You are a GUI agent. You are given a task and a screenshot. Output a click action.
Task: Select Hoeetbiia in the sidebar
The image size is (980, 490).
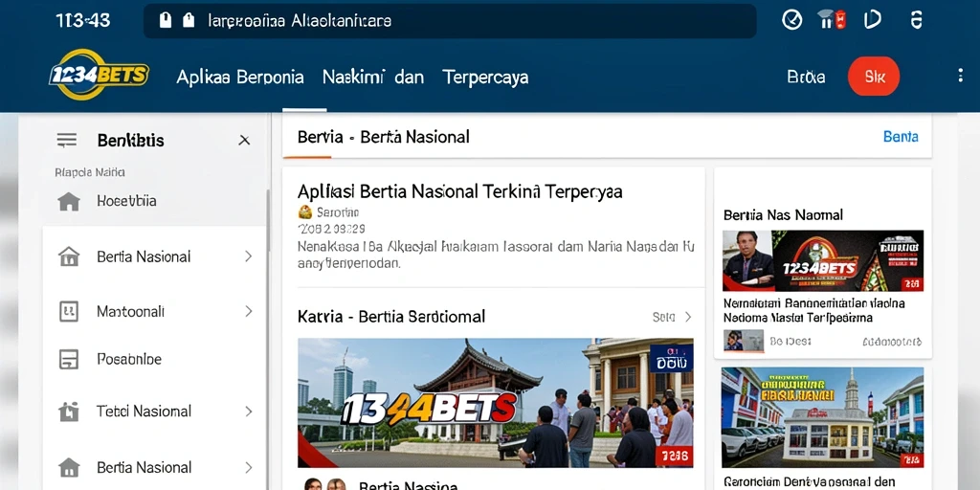coord(127,201)
